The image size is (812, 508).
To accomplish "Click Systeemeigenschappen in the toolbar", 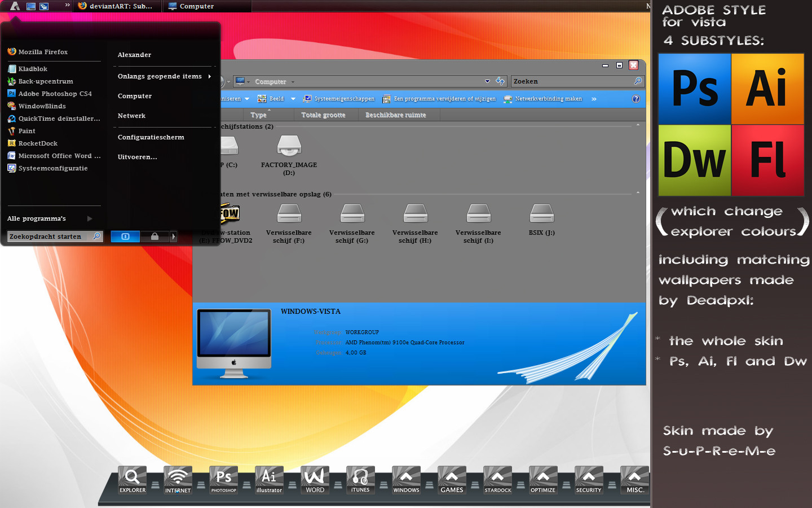I will [x=339, y=99].
